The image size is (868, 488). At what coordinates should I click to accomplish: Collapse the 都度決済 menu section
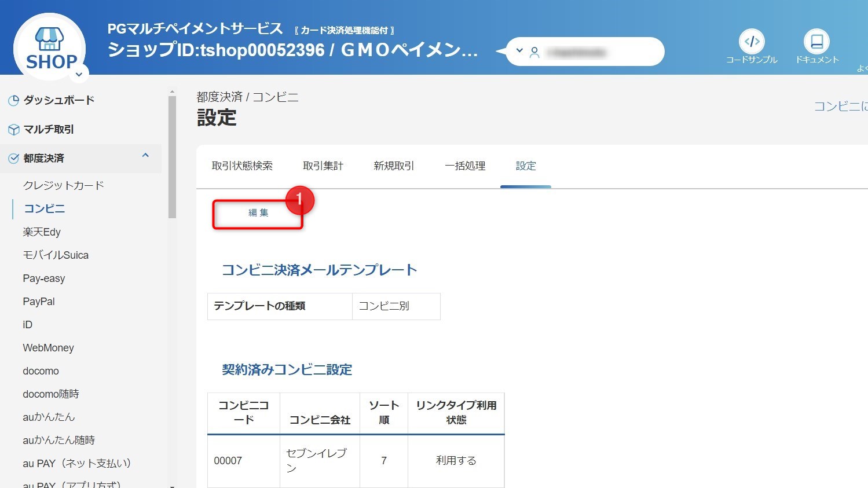tap(145, 155)
